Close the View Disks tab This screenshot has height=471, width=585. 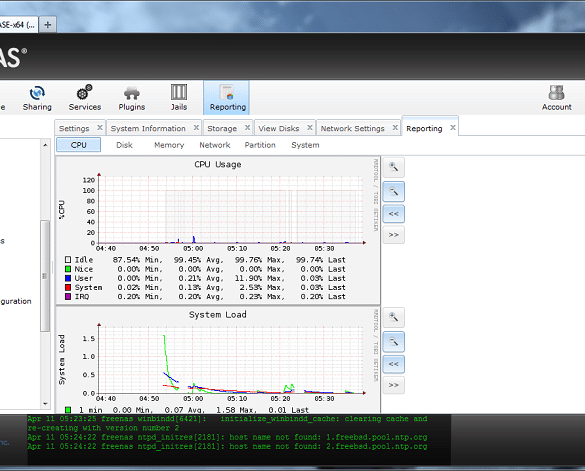(x=310, y=128)
